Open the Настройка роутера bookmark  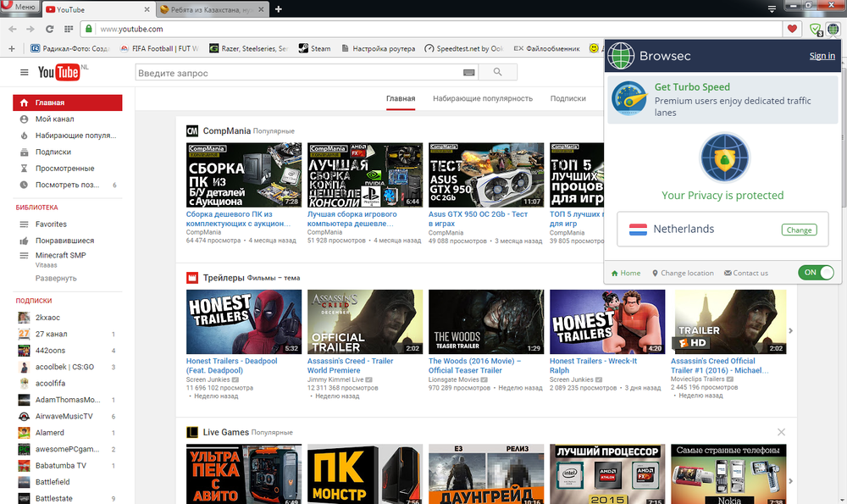(x=378, y=48)
